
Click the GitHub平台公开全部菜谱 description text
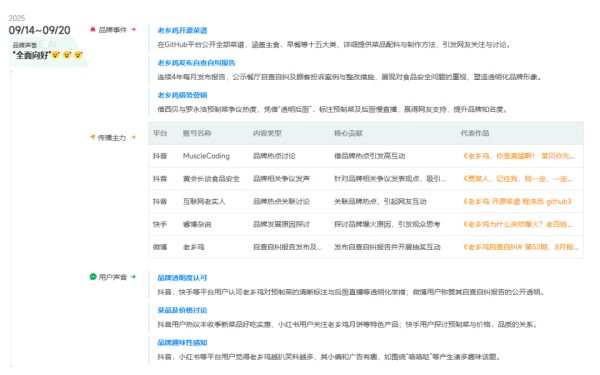coord(334,44)
